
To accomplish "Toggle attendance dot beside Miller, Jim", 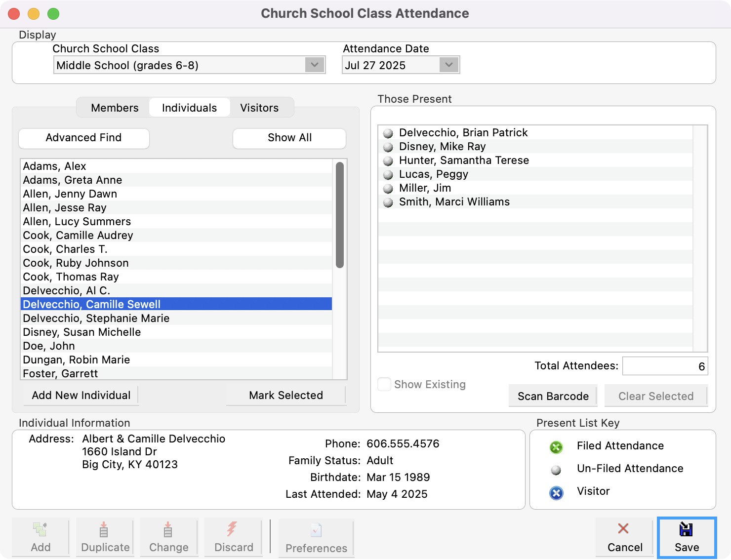I will click(388, 188).
